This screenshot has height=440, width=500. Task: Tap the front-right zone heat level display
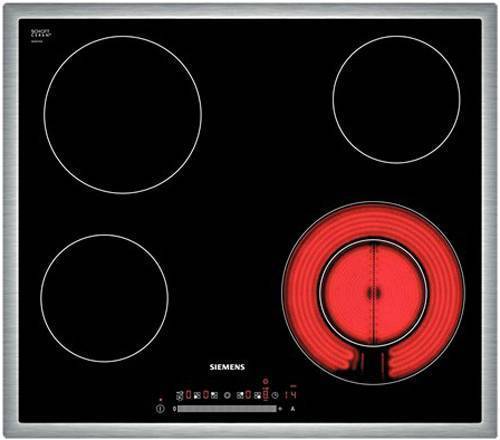[x=265, y=395]
